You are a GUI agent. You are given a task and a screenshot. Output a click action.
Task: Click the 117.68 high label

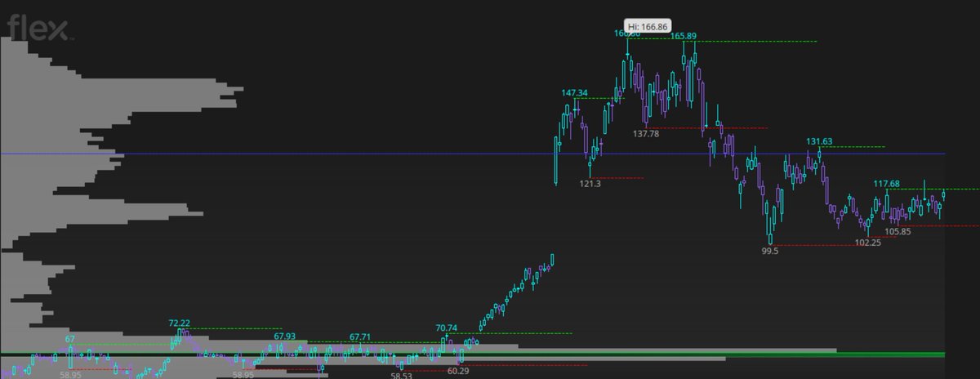click(886, 184)
